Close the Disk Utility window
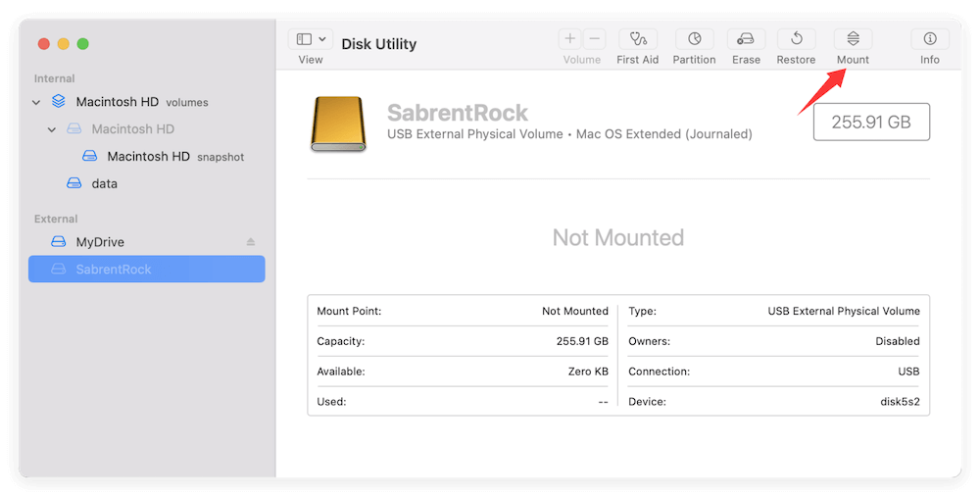This screenshot has height=496, width=980. coord(44,44)
